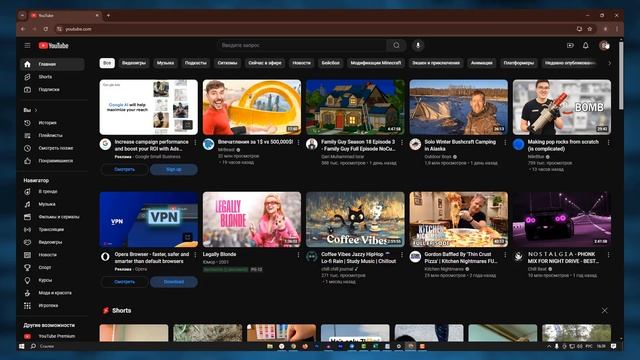Open options for Legally Blonde movie
This screenshot has height=360, width=640.
(298, 255)
